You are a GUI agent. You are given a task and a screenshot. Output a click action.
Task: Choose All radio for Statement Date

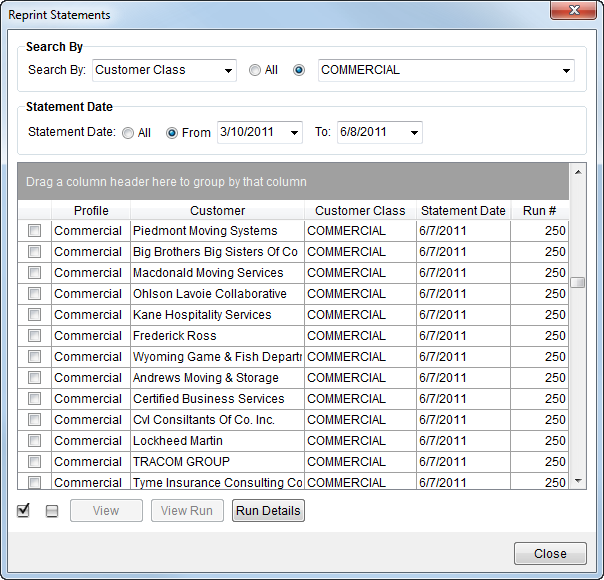coord(128,132)
